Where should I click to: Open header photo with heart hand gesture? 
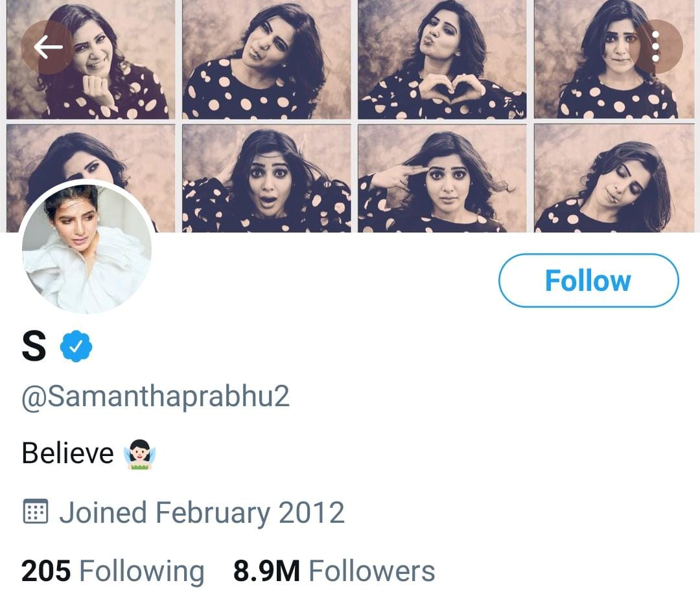pyautogui.click(x=442, y=60)
